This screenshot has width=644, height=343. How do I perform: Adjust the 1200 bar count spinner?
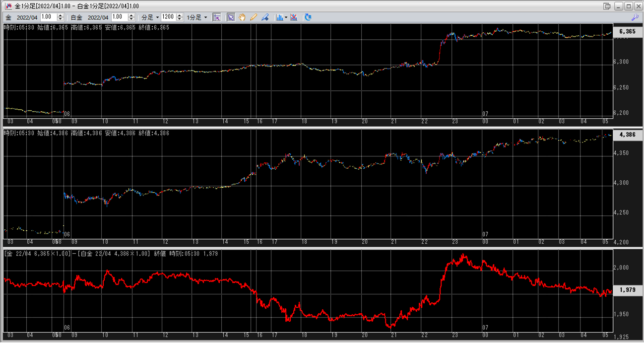coord(179,17)
